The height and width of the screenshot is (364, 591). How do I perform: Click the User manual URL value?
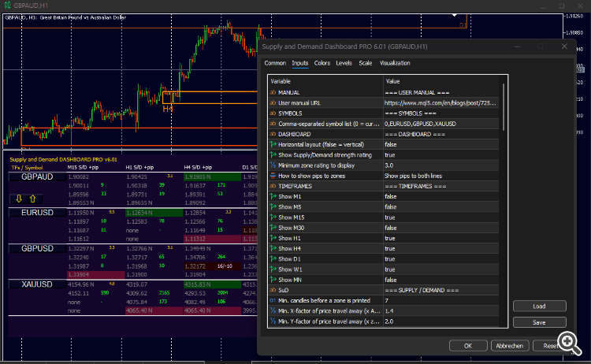click(x=441, y=103)
